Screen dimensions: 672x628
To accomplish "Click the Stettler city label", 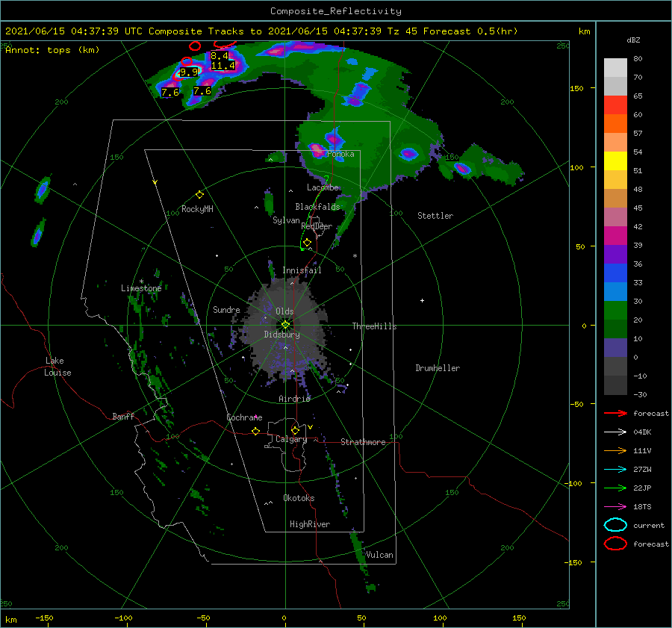I will (x=435, y=216).
